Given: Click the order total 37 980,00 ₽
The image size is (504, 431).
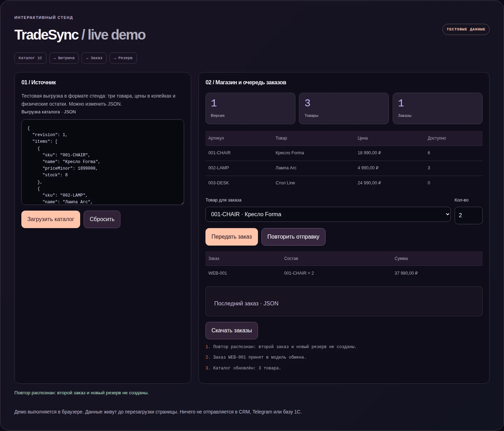Looking at the screenshot, I should pos(406,273).
